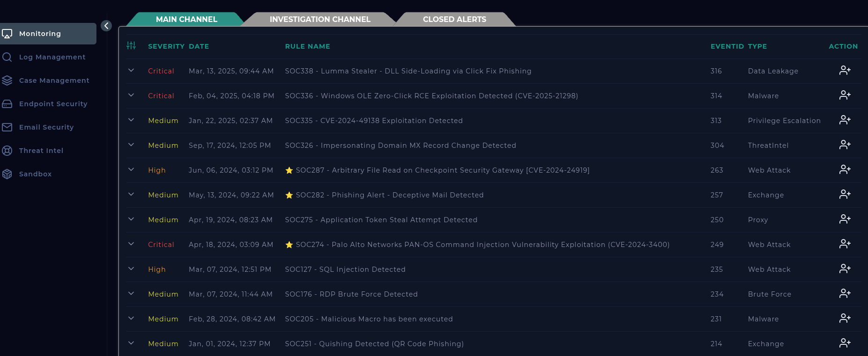868x356 pixels.
Task: Click the SOC205 Malicious Macro rule name
Action: pos(368,319)
